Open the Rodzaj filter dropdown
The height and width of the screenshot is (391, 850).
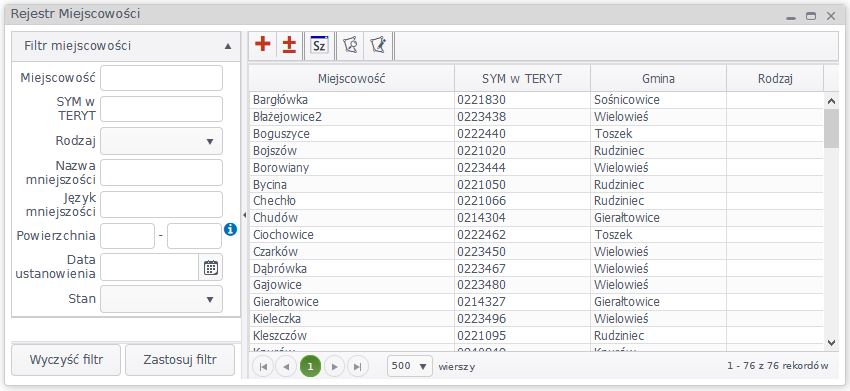pos(162,141)
